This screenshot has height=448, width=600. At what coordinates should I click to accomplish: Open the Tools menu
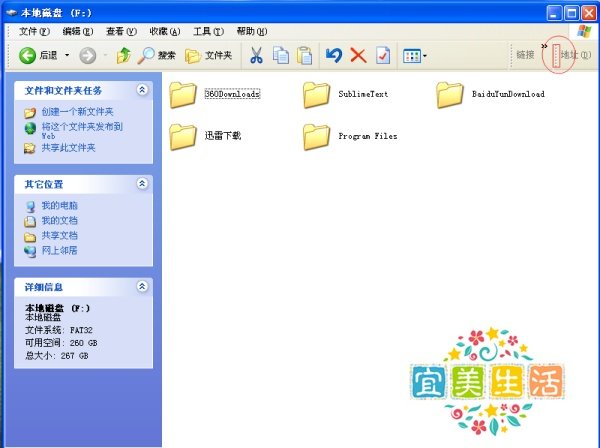pos(209,31)
